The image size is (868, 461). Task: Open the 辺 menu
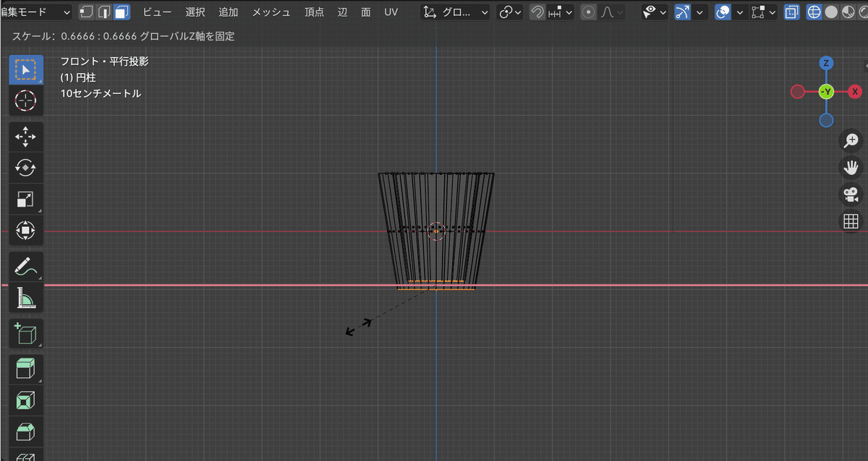(343, 12)
